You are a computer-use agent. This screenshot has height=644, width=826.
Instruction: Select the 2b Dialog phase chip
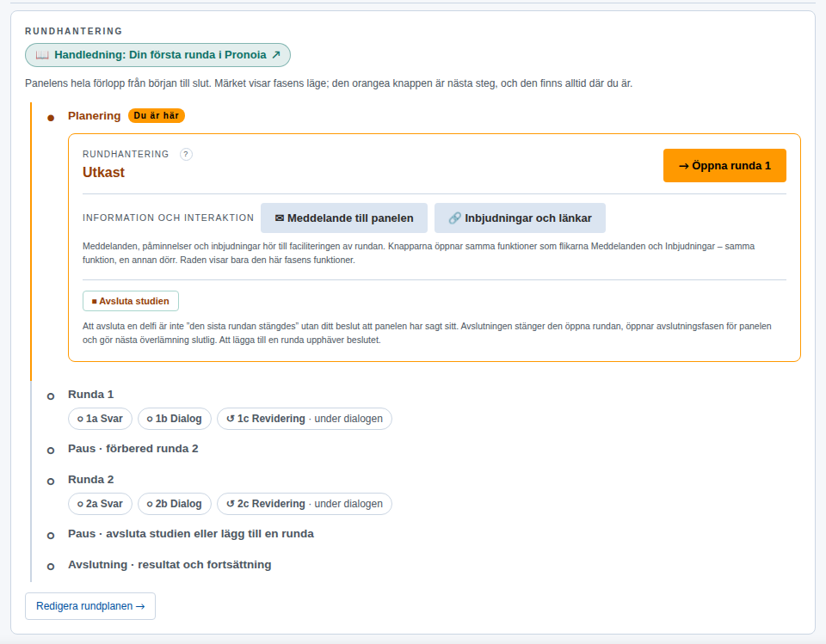(x=175, y=504)
